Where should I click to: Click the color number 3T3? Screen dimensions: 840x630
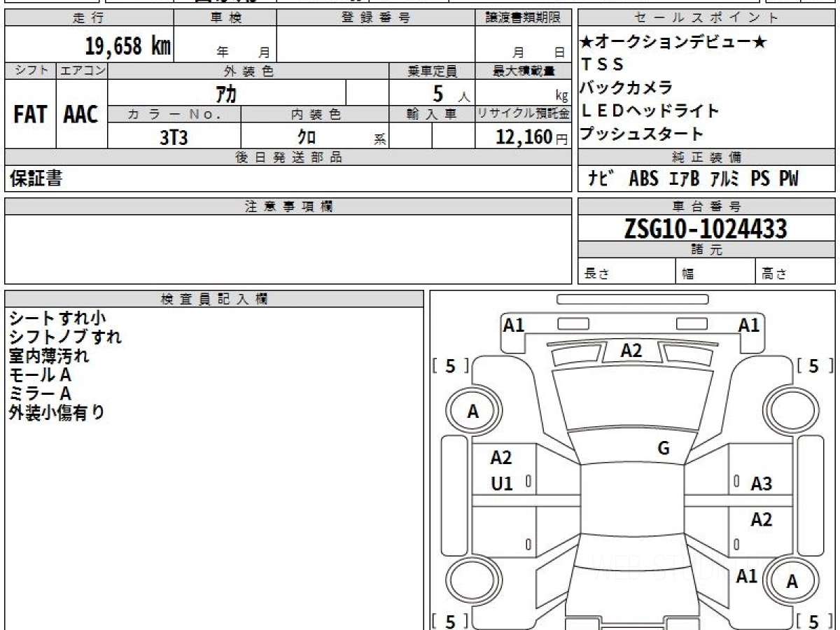tap(174, 137)
